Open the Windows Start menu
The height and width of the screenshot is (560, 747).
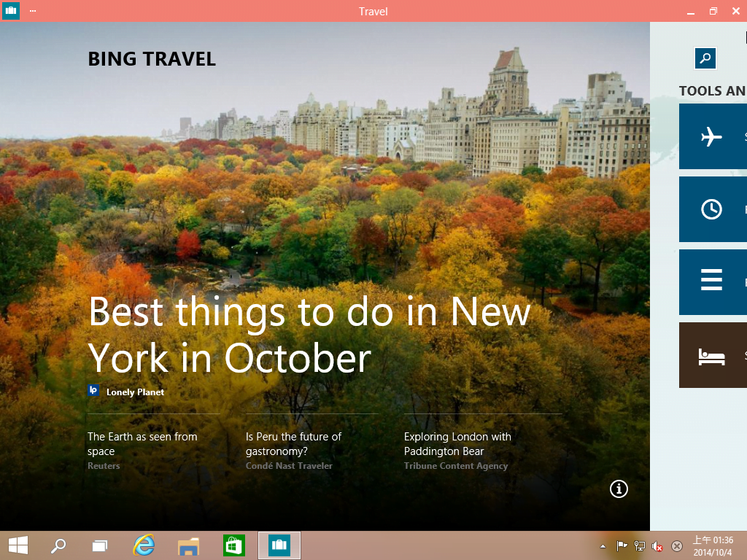coord(18,545)
